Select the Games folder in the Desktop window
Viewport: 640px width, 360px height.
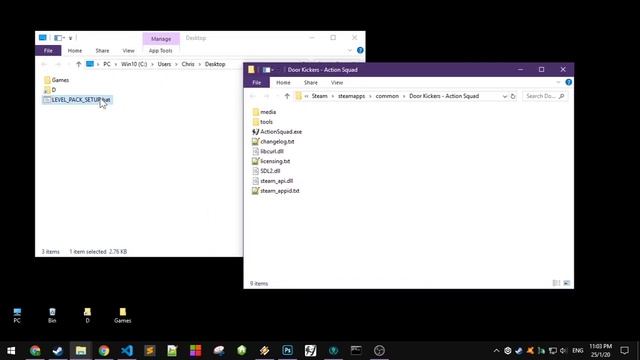pyautogui.click(x=56, y=80)
